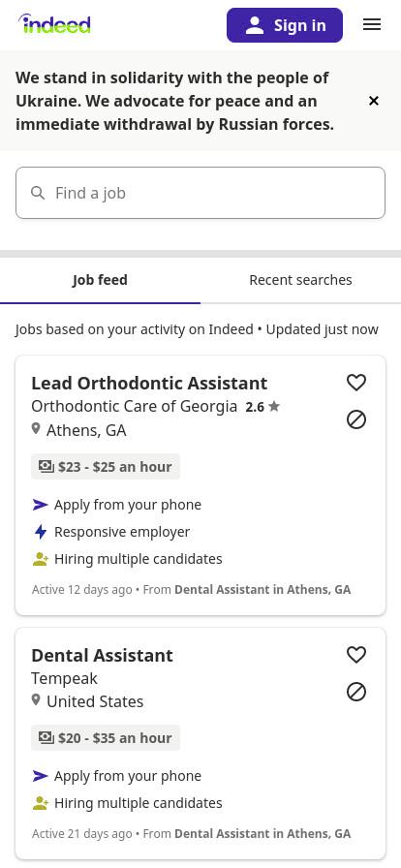The height and width of the screenshot is (868, 401).
Task: Mark Lead Orthodontic Assistant as not interested
Action: point(356,419)
